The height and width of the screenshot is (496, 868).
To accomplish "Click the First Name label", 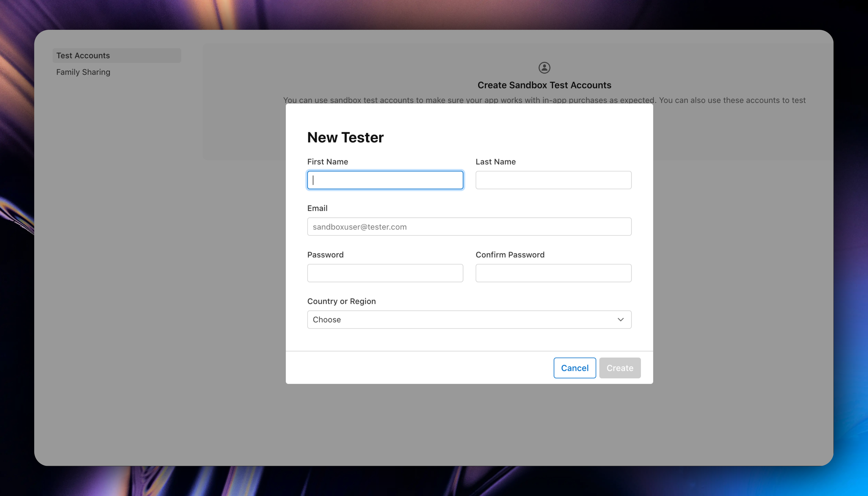I will [327, 162].
